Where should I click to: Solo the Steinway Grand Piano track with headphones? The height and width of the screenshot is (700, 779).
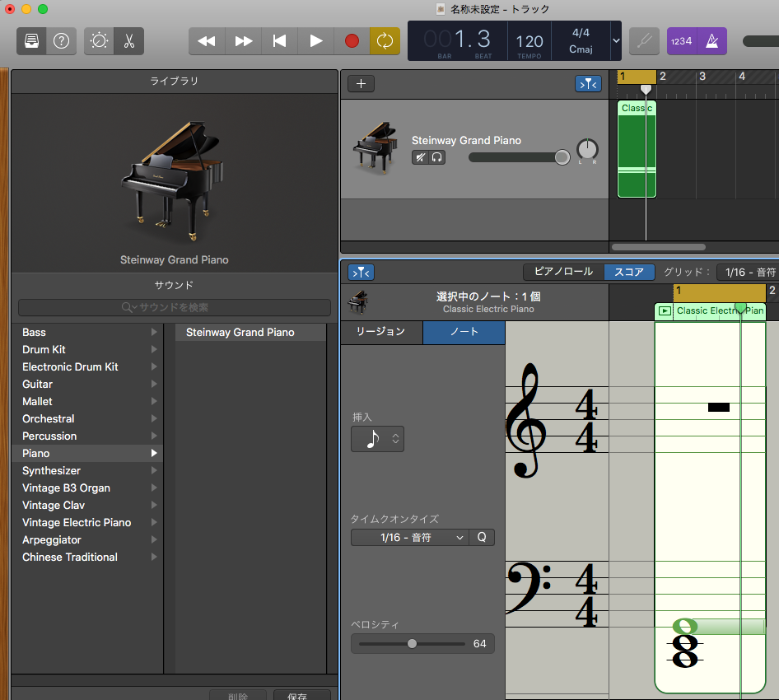pos(436,157)
